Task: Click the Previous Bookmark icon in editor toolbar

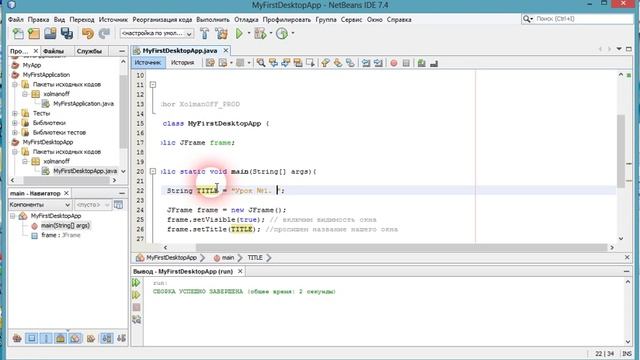Action: coord(325,63)
